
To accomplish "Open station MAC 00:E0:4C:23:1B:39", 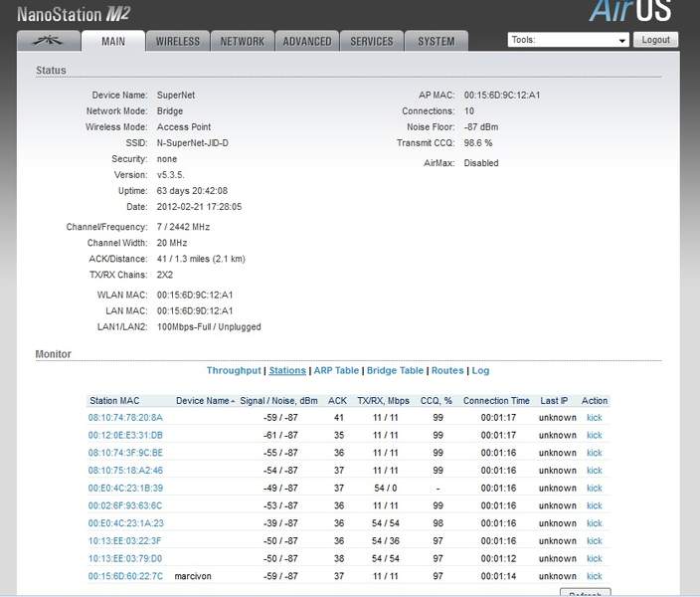I will pyautogui.click(x=125, y=488).
